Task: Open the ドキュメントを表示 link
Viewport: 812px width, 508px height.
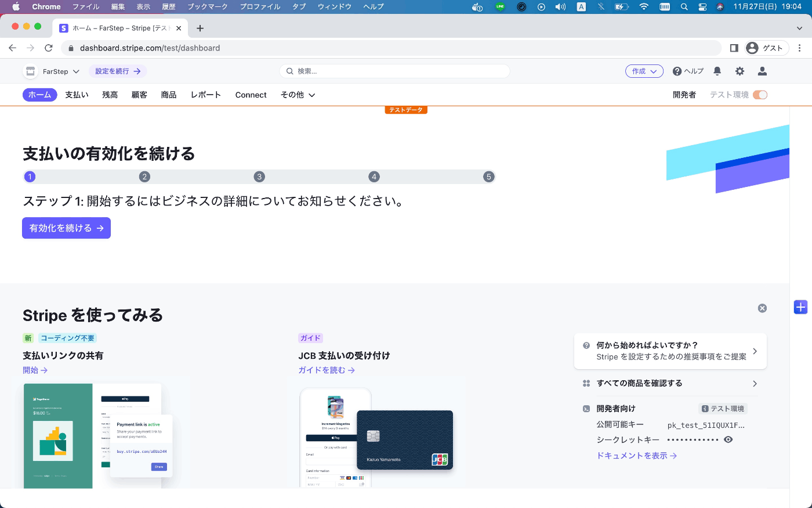Action: pos(632,455)
